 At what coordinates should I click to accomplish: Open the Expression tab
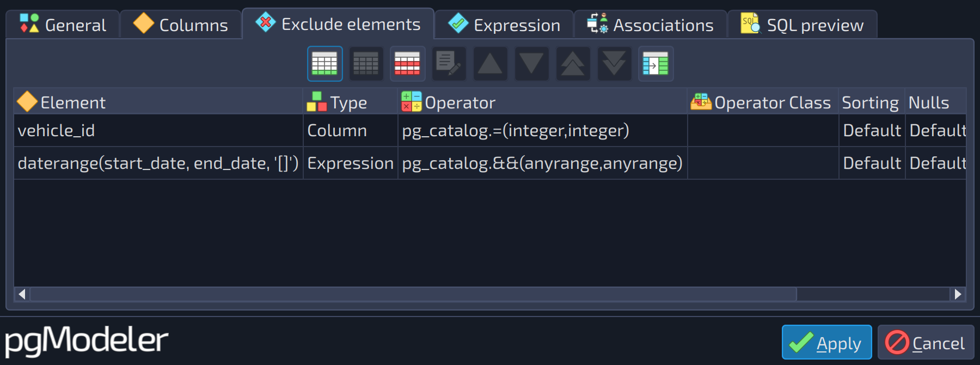coord(504,25)
